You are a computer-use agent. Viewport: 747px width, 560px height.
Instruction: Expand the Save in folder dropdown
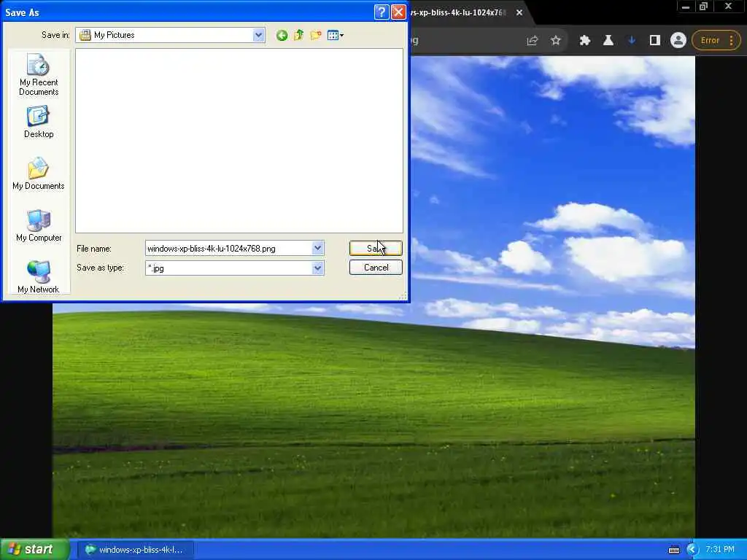[x=258, y=35]
